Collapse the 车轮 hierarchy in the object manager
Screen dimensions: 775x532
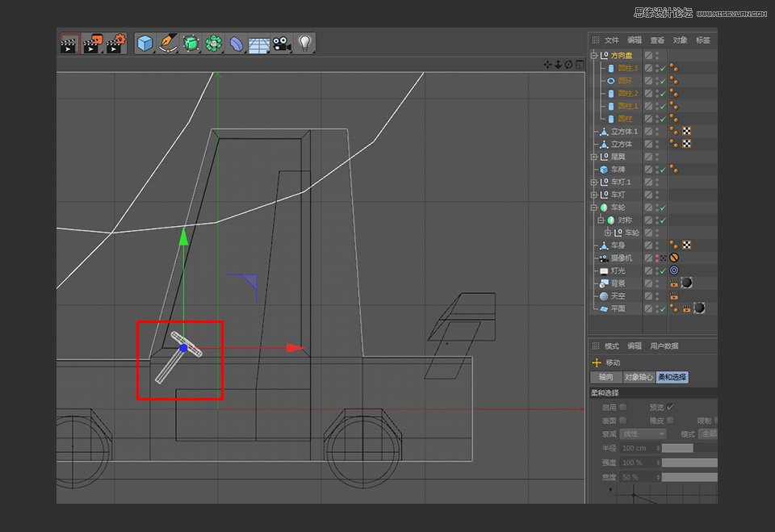click(x=593, y=207)
